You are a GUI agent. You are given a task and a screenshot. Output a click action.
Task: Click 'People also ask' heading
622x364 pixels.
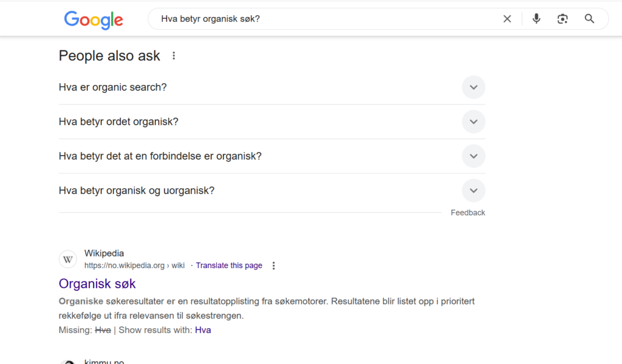coord(109,56)
